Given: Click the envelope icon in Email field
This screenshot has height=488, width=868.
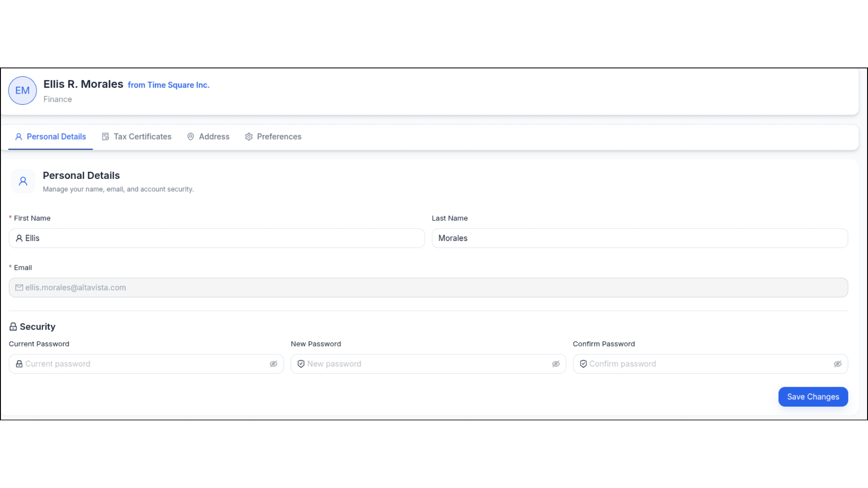Looking at the screenshot, I should (x=19, y=287).
